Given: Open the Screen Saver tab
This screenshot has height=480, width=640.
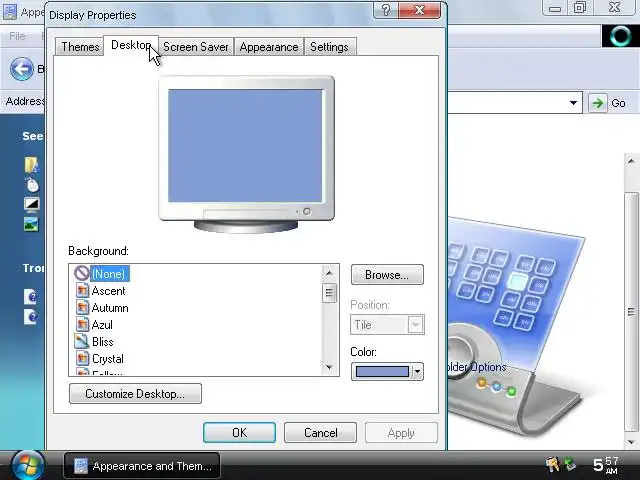Looking at the screenshot, I should (196, 47).
